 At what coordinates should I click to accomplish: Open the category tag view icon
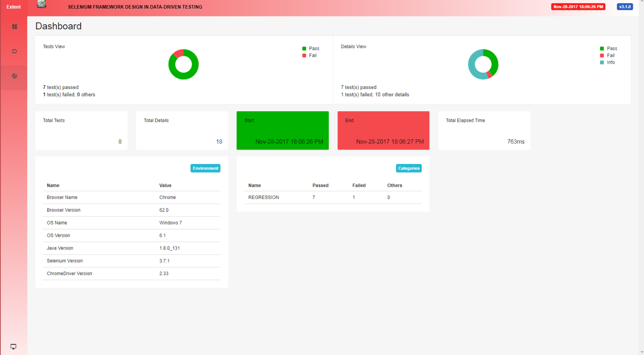pyautogui.click(x=14, y=51)
